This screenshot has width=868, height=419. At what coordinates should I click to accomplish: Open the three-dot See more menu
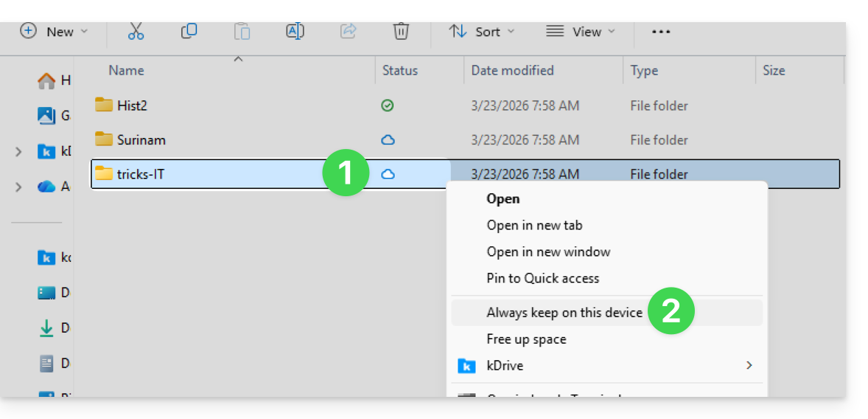tap(661, 32)
